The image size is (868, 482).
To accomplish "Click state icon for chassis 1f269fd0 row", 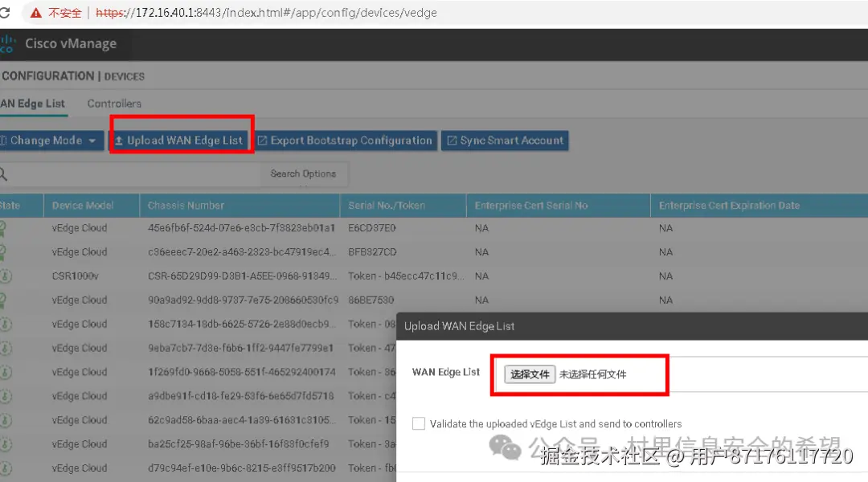I will point(6,372).
